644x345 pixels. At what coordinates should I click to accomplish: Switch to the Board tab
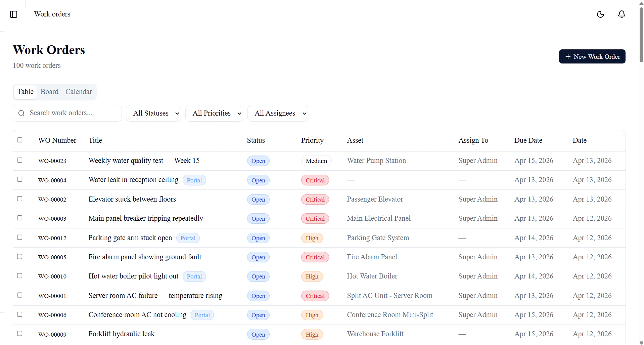pyautogui.click(x=49, y=92)
